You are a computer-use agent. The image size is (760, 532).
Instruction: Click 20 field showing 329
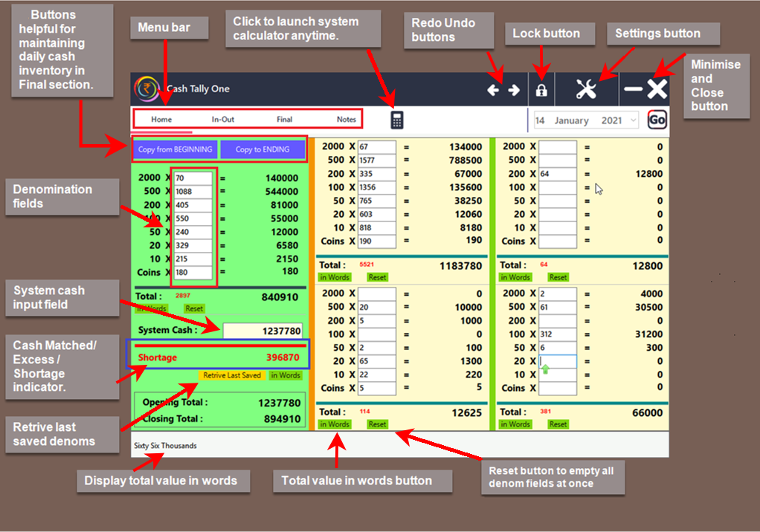click(193, 245)
